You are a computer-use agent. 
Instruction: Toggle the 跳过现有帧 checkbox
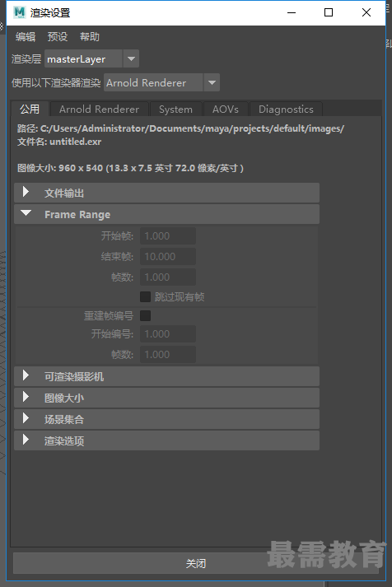(145, 297)
